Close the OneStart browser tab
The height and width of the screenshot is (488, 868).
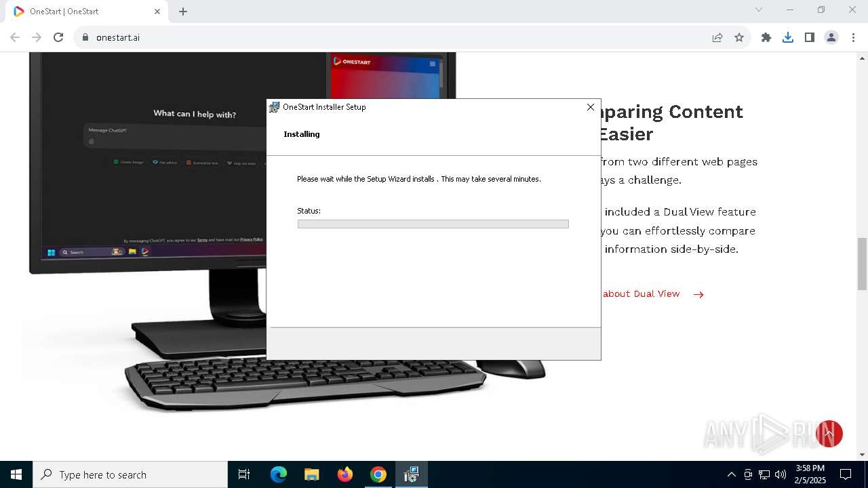tap(157, 12)
